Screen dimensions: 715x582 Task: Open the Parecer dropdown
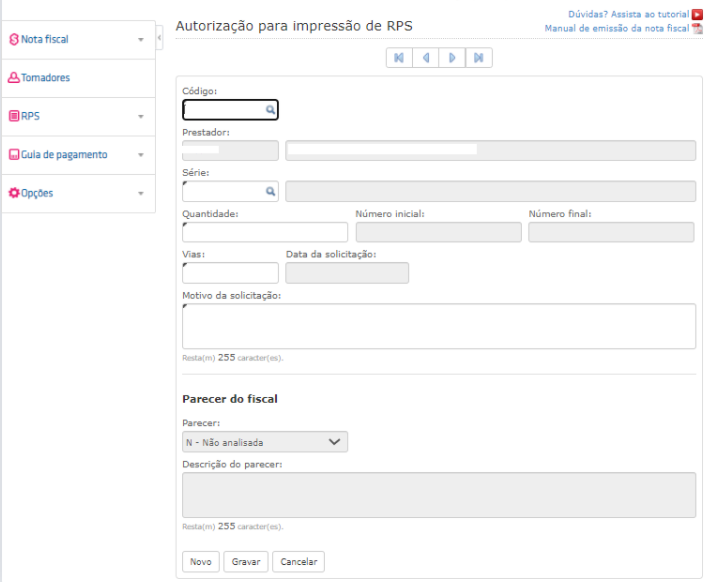(265, 442)
